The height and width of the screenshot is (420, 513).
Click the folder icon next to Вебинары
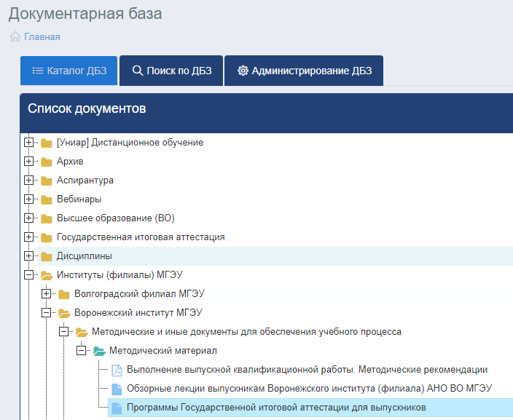click(47, 199)
